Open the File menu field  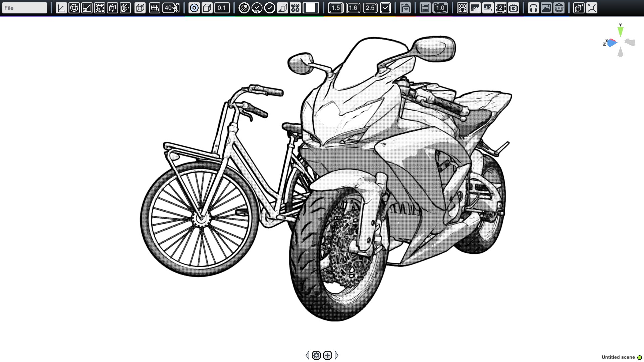coord(24,8)
